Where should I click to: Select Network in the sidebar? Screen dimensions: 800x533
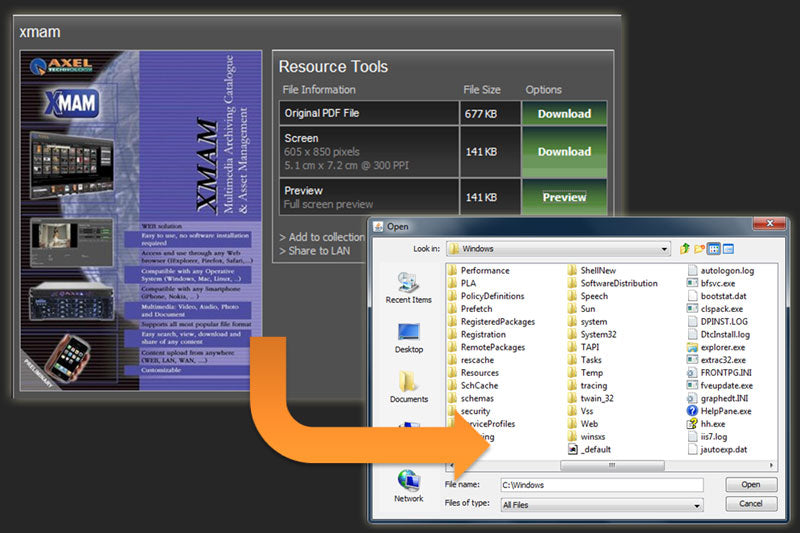coord(408,485)
